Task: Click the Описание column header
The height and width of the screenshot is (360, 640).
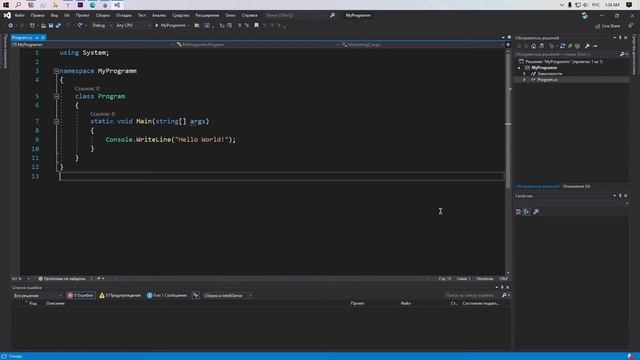Action: click(x=55, y=303)
